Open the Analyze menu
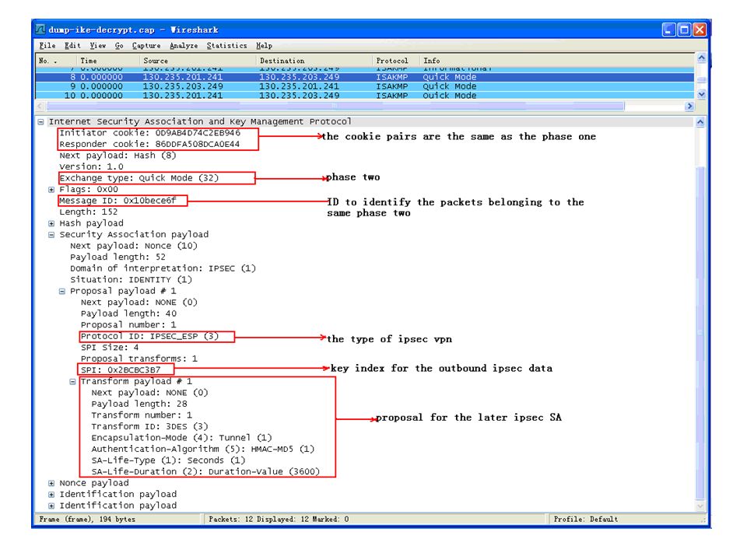Image resolution: width=747 pixels, height=560 pixels. pos(184,46)
